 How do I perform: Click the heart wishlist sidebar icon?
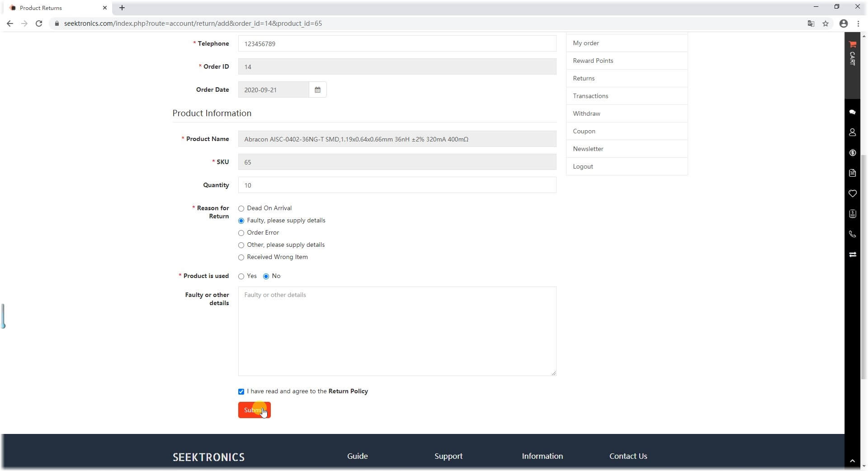[x=852, y=193]
